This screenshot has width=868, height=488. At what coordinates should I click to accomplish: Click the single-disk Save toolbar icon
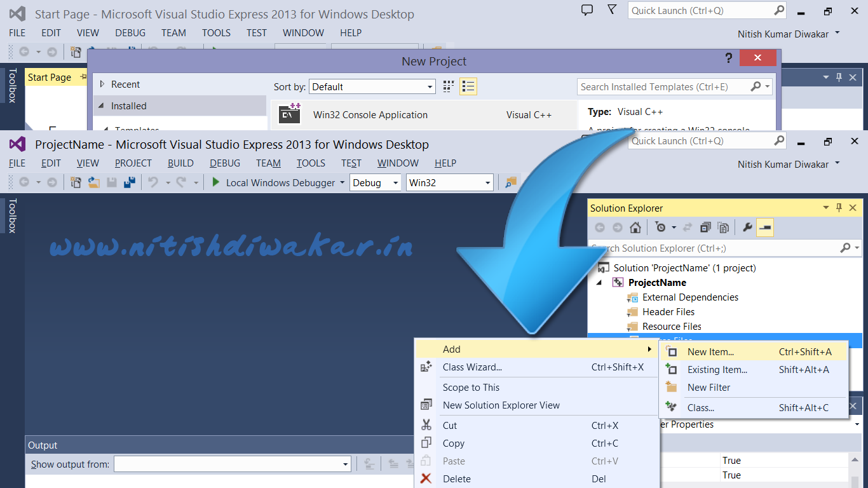pos(112,182)
